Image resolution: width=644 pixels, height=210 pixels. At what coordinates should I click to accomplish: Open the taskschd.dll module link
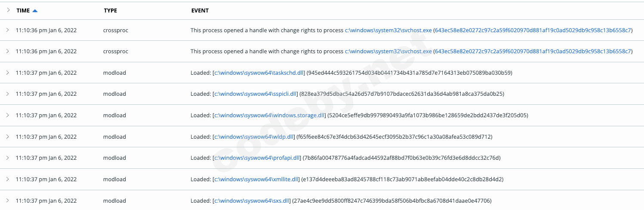point(258,73)
